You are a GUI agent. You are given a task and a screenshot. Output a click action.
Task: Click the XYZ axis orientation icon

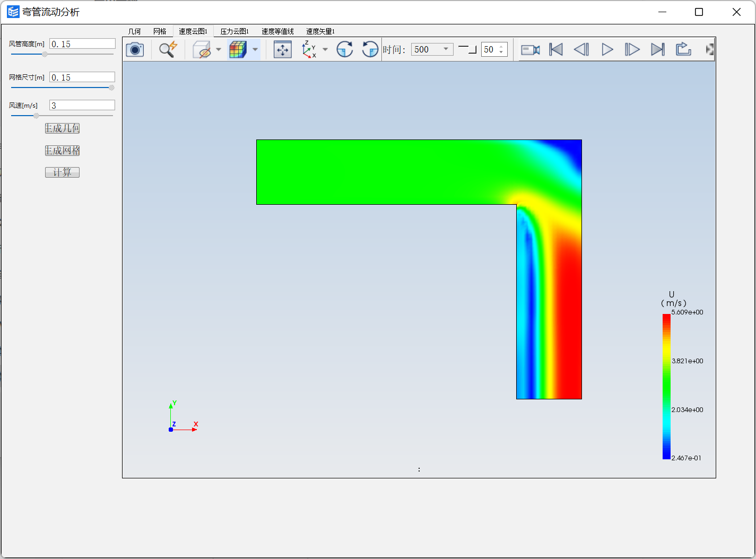(x=309, y=50)
